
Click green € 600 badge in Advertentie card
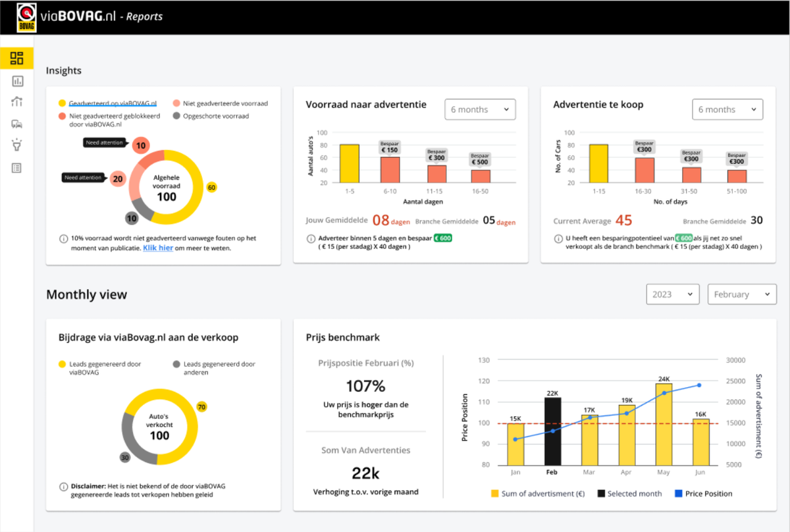tap(683, 238)
